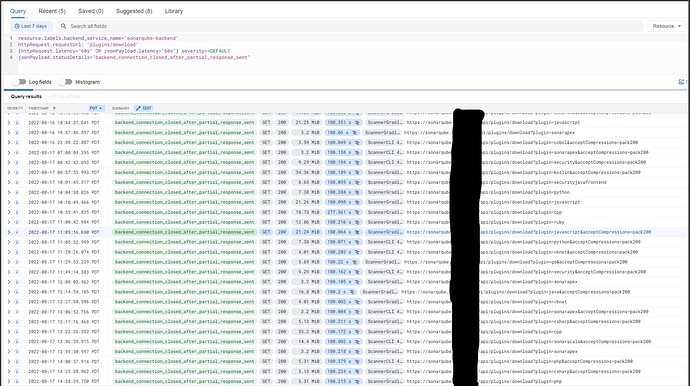
Task: Click the Last 7 days time range button
Action: 31,26
